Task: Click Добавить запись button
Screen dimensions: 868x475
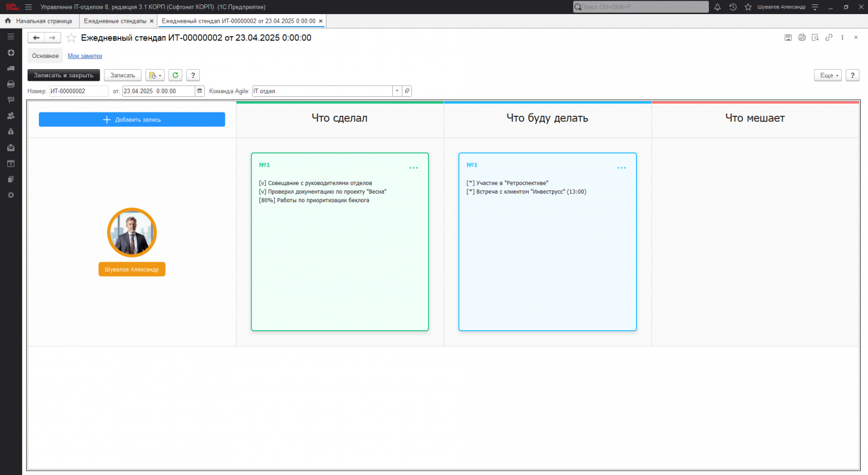Action: pos(132,120)
